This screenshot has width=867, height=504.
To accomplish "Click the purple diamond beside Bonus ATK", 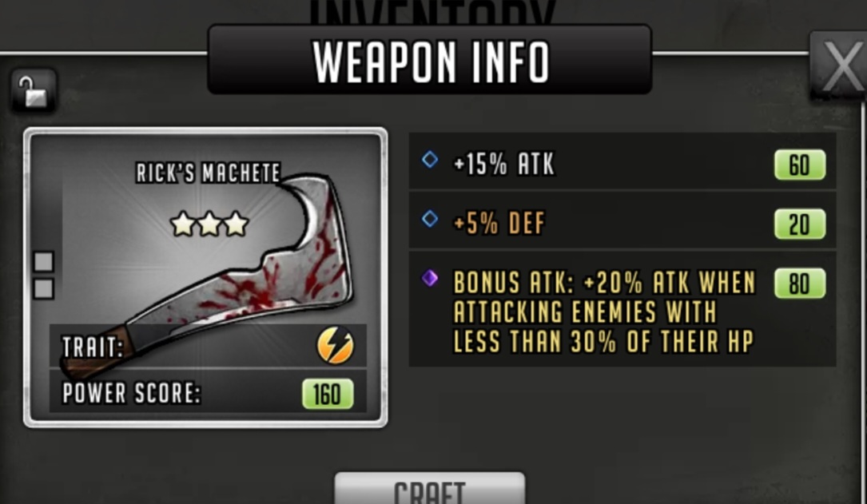I will tap(430, 278).
